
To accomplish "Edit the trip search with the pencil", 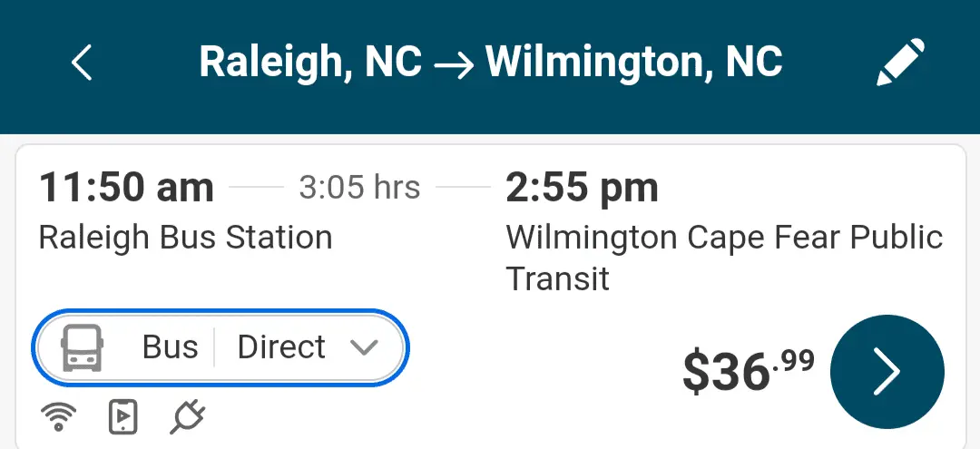I will coord(900,63).
